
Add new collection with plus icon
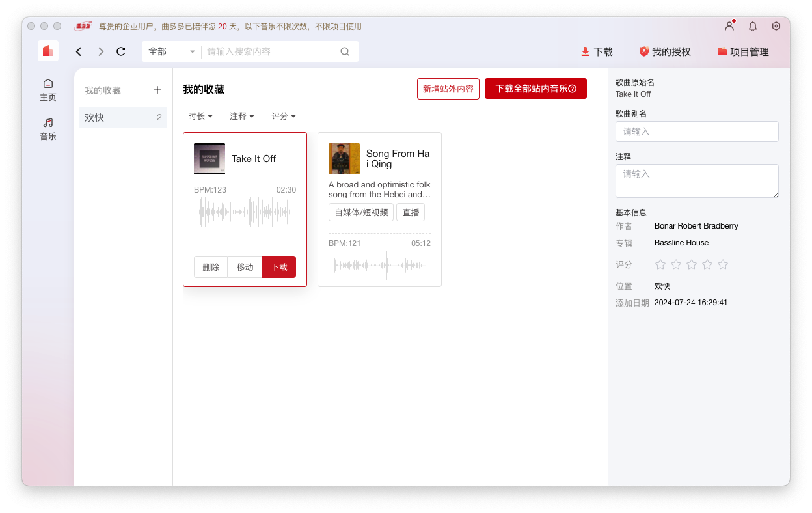[157, 90]
